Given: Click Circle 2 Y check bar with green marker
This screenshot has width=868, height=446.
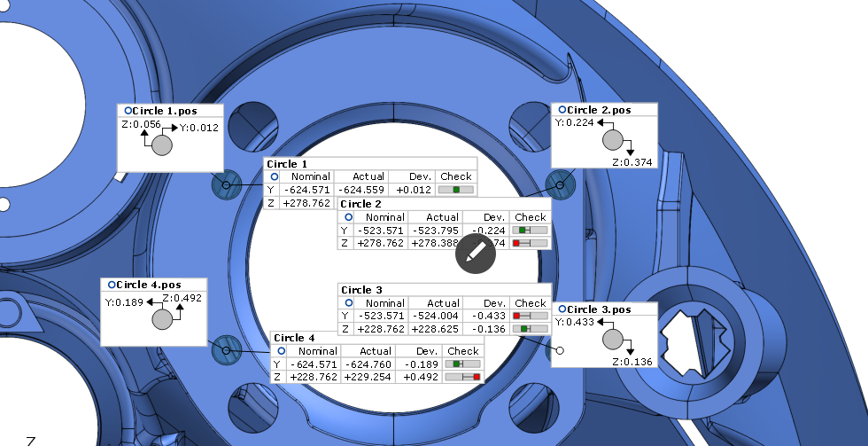Looking at the screenshot, I should 530,230.
